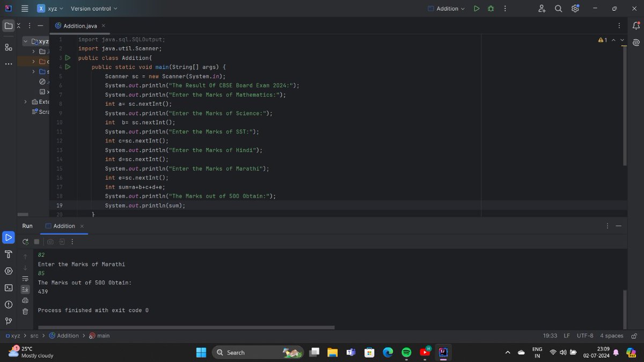The height and width of the screenshot is (362, 644).
Task: Hide the Run panel with minimize dash
Action: [619, 226]
